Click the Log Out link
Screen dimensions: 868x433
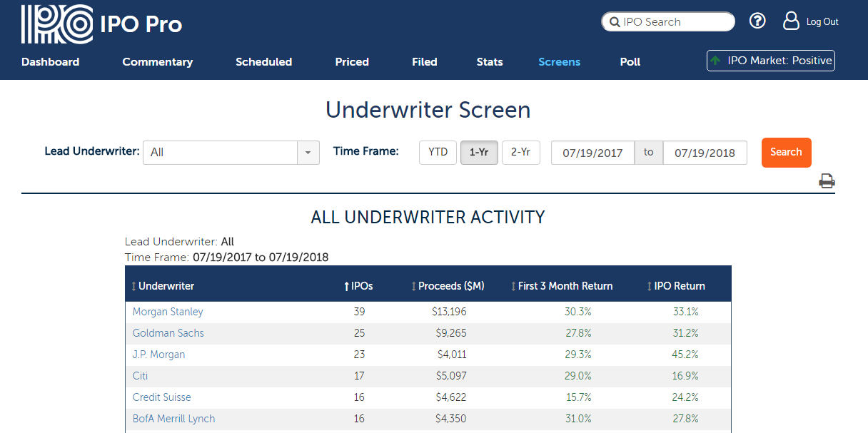click(822, 22)
